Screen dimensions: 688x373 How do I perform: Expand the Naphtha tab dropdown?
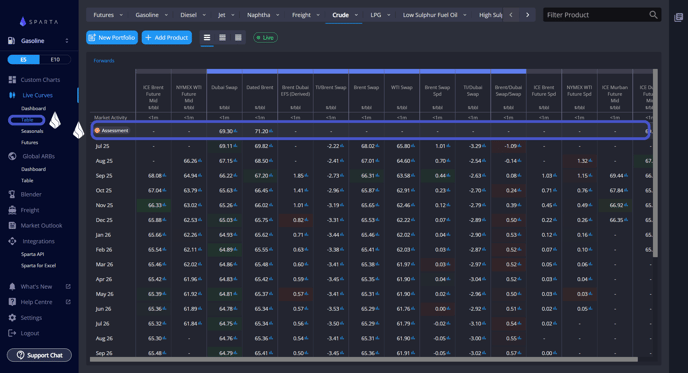[277, 15]
